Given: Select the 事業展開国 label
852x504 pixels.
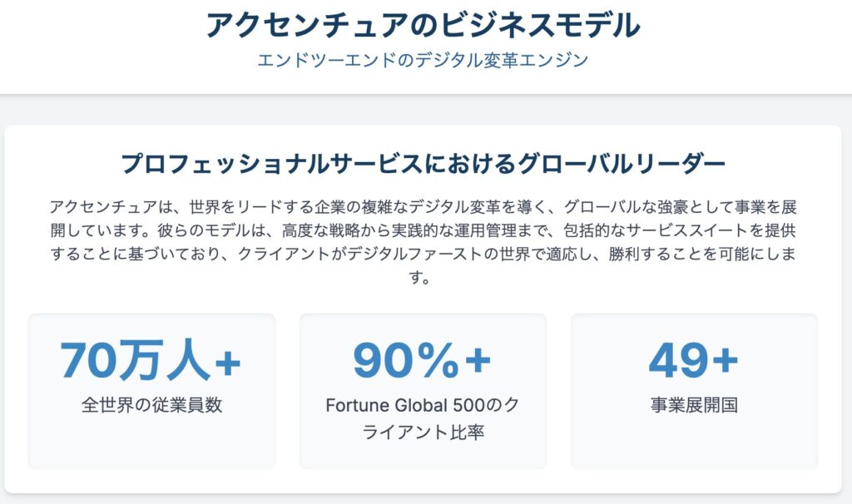Looking at the screenshot, I should click(x=694, y=406).
